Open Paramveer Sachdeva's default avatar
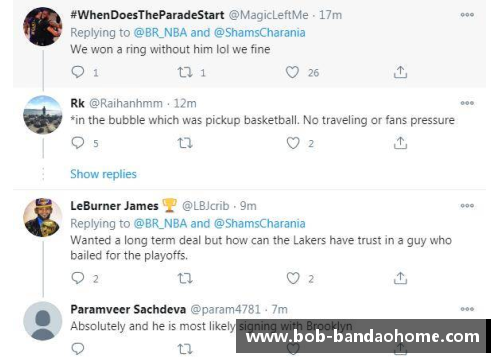Viewport: 500px width, 362px height. click(x=43, y=321)
